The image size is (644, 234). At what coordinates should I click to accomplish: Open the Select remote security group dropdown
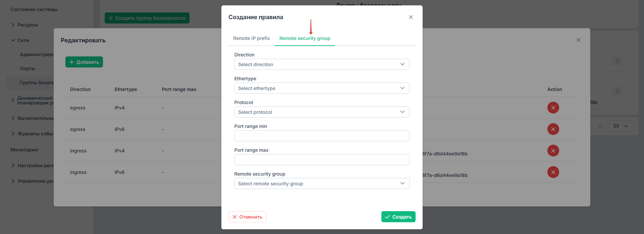(322, 184)
